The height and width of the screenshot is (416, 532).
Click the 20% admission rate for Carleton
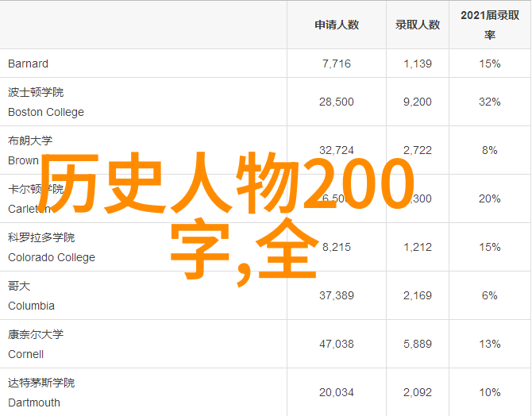click(490, 198)
